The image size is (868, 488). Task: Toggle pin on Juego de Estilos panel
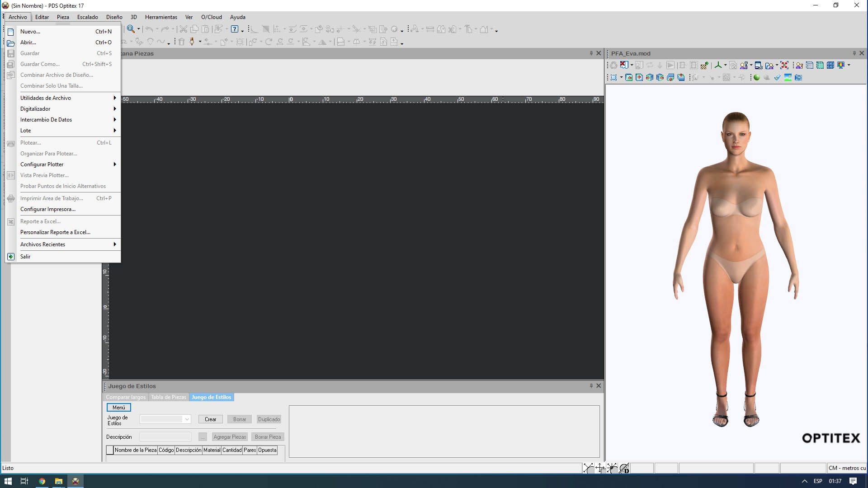[591, 386]
